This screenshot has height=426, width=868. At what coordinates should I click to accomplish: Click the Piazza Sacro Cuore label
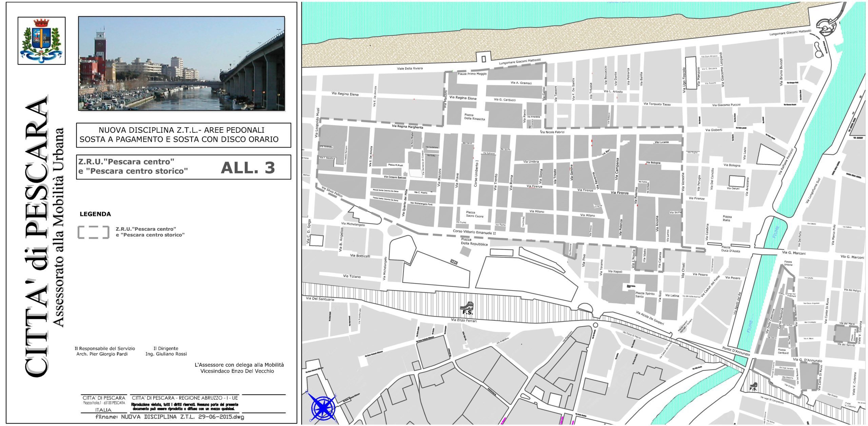474,214
